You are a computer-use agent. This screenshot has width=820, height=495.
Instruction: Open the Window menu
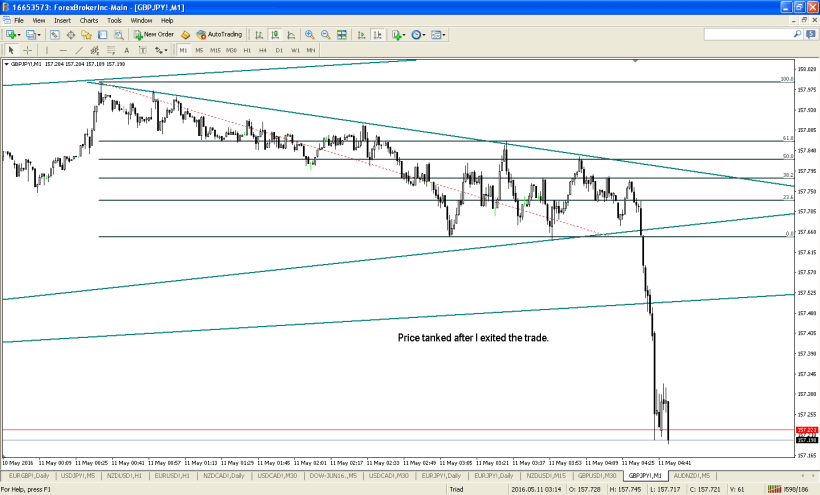coord(141,20)
